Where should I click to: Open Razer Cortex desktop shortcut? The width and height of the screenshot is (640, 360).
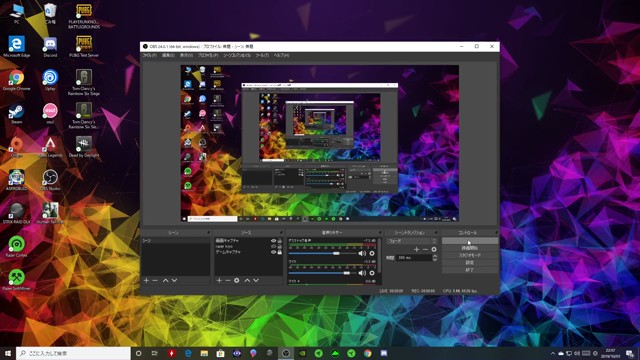pyautogui.click(x=16, y=246)
